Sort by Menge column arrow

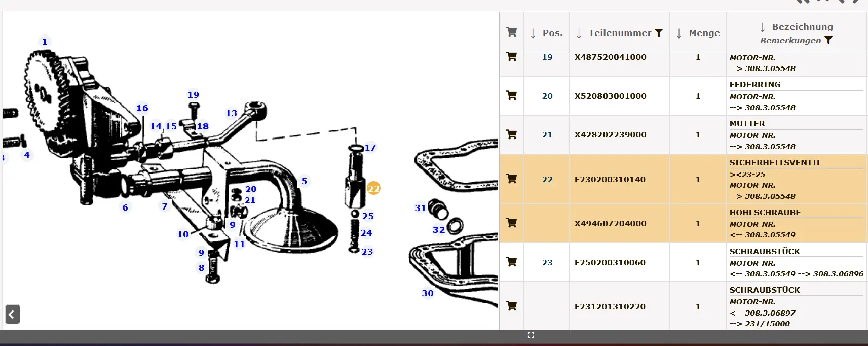coord(679,33)
